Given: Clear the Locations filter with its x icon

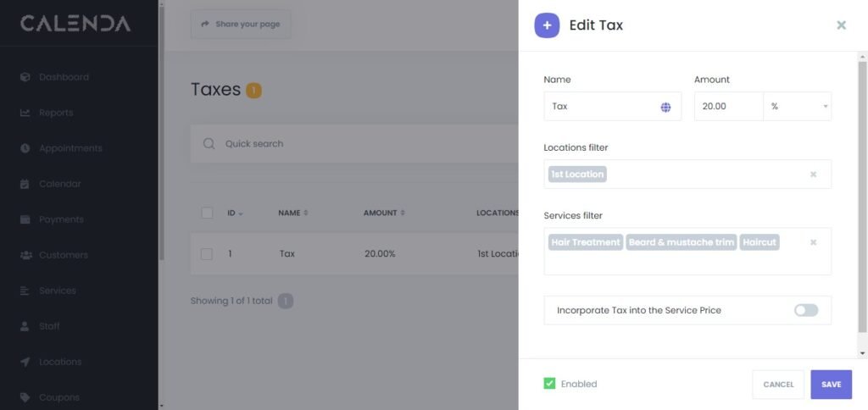Looking at the screenshot, I should [813, 175].
